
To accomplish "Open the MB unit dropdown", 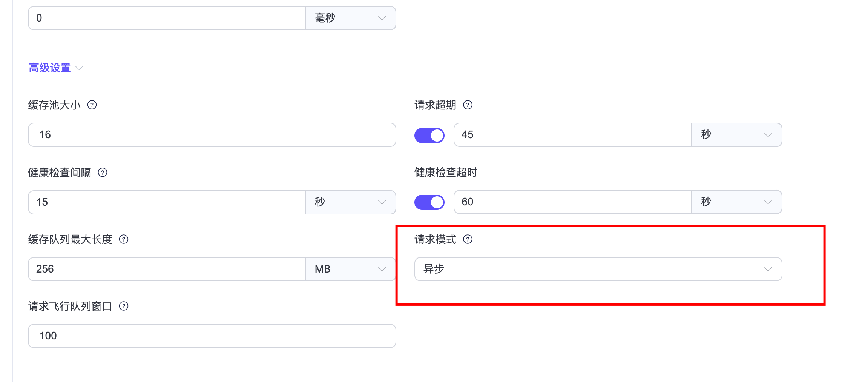I will (350, 269).
